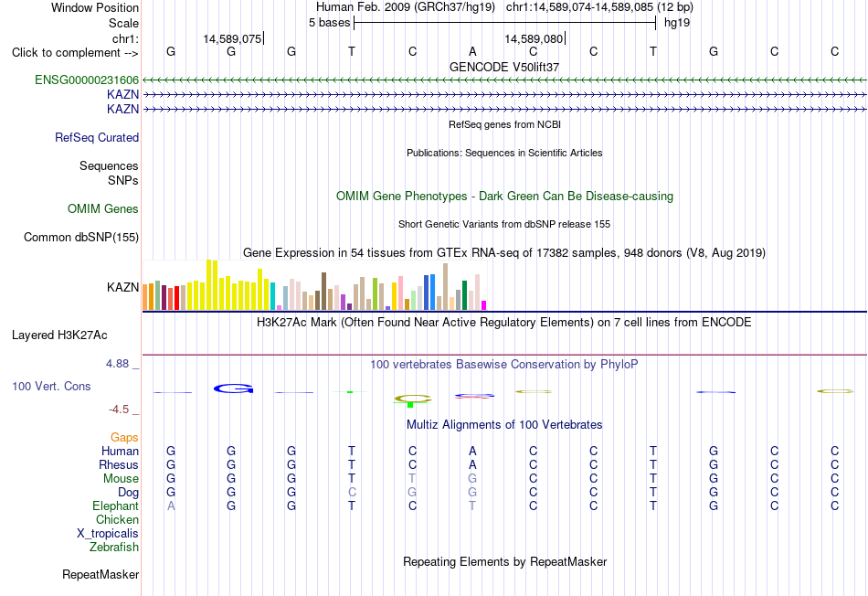Click the KAZN label beside GTEx bar chart
868x596 pixels.
(x=123, y=287)
